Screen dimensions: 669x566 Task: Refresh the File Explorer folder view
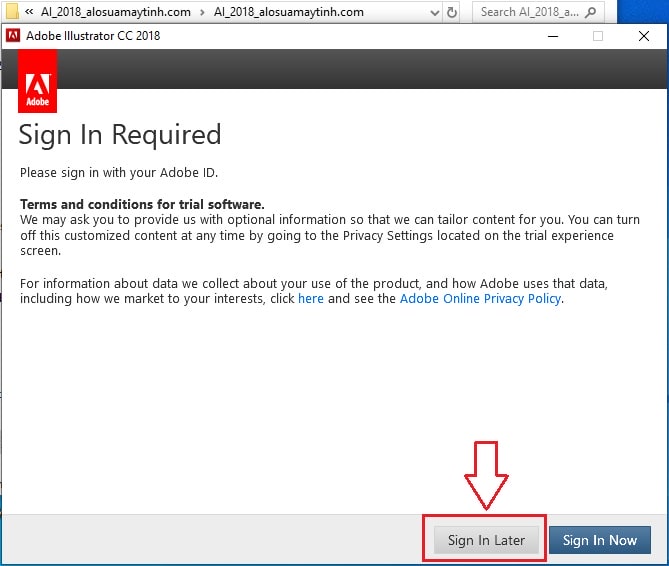click(451, 12)
